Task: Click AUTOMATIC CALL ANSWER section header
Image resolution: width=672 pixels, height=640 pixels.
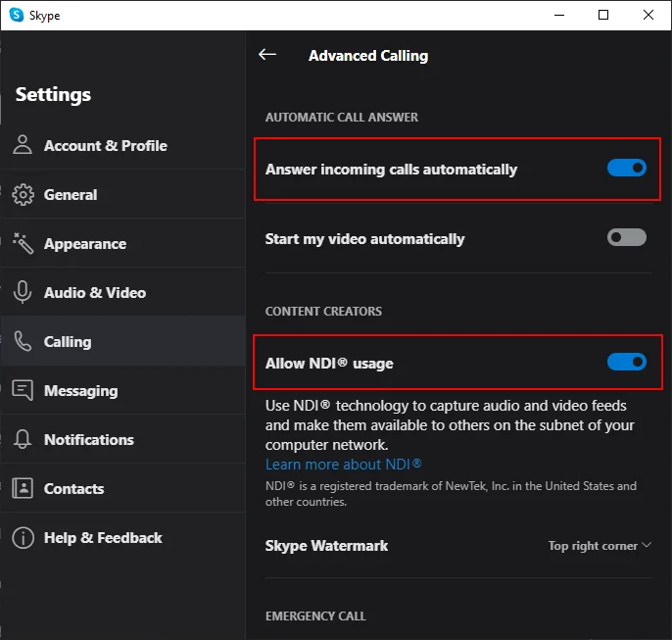Action: click(x=342, y=117)
